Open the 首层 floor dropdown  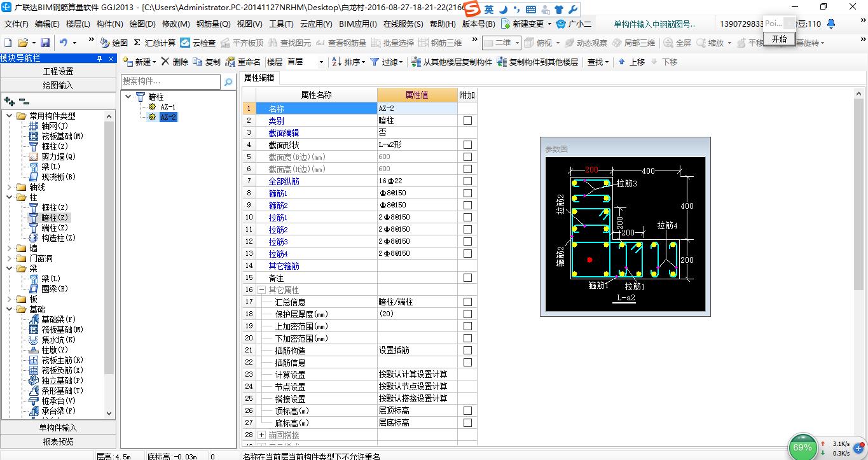[320, 62]
